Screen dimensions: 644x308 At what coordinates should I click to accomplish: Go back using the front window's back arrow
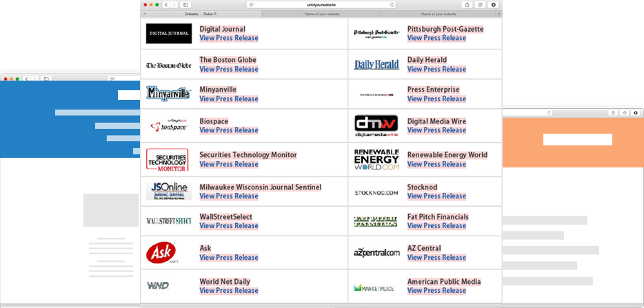coord(166,5)
